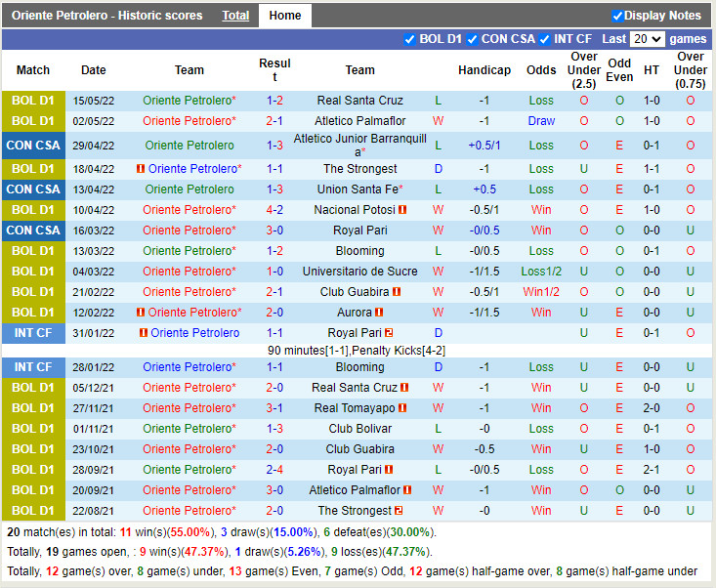
Task: Open Universitario de Sucre team link
Action: tap(359, 272)
